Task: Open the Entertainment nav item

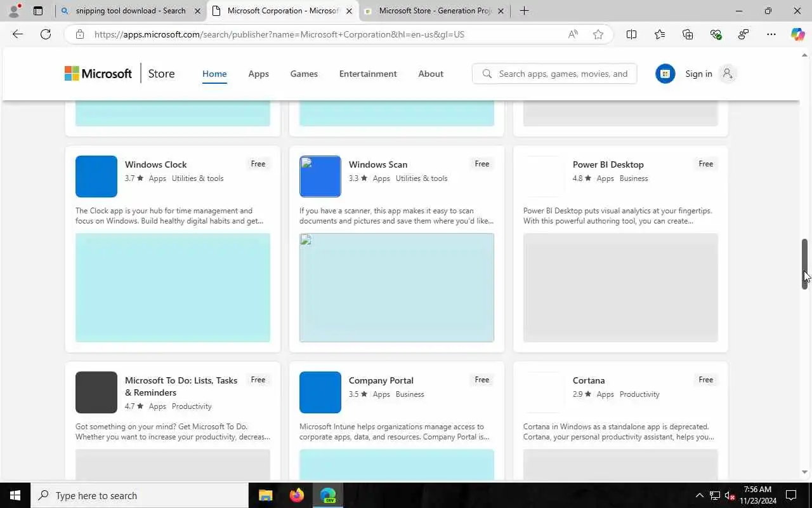Action: (368, 74)
